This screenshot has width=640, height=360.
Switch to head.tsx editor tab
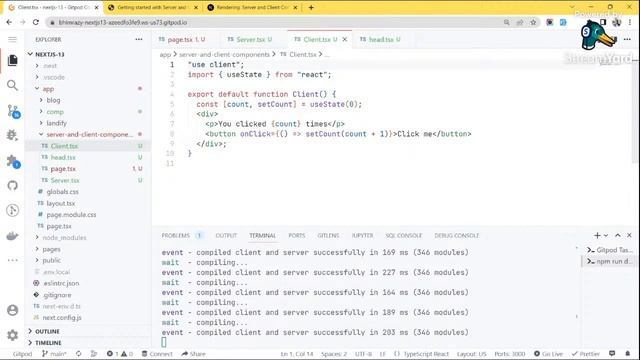(380, 39)
